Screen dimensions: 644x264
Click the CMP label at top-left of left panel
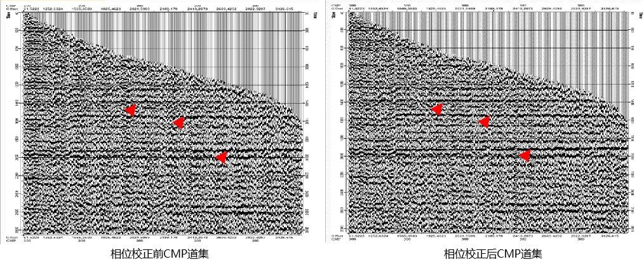[8, 3]
